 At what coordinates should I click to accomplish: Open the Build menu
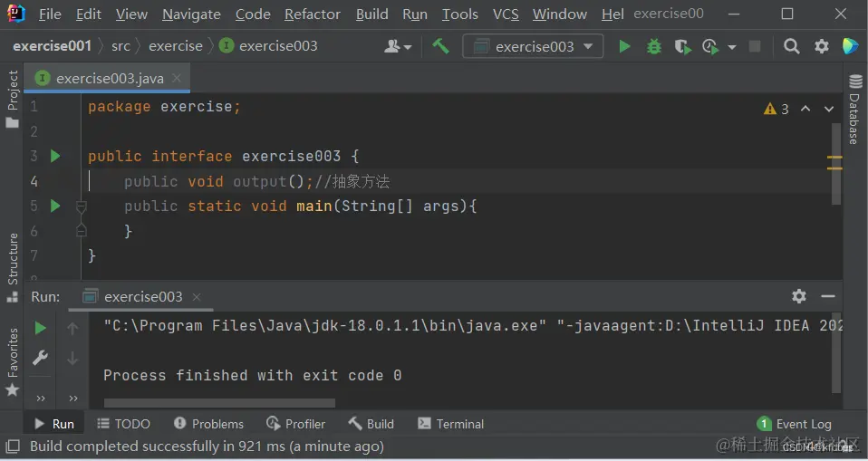pos(372,14)
